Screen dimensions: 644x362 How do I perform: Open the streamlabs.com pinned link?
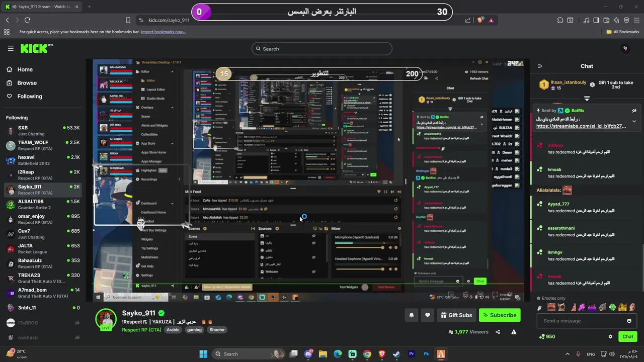581,126
